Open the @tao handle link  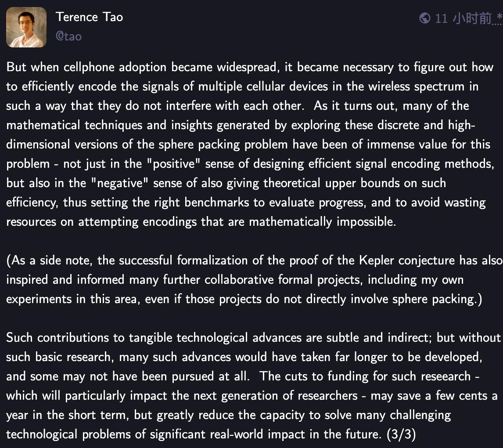(68, 36)
